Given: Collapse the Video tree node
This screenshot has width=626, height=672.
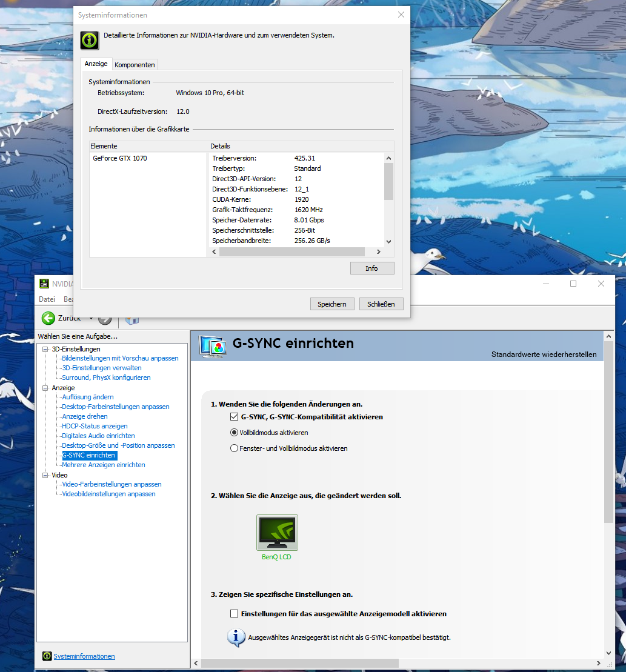Looking at the screenshot, I should [45, 475].
